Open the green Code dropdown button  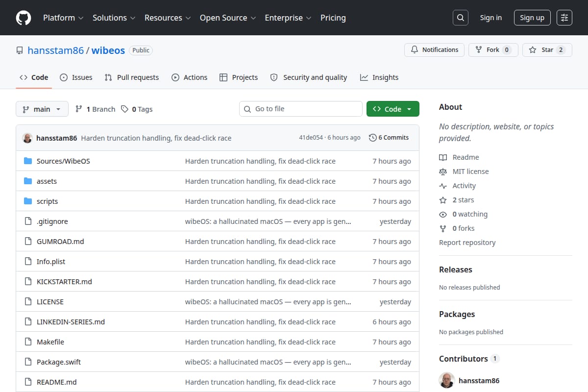coord(393,109)
